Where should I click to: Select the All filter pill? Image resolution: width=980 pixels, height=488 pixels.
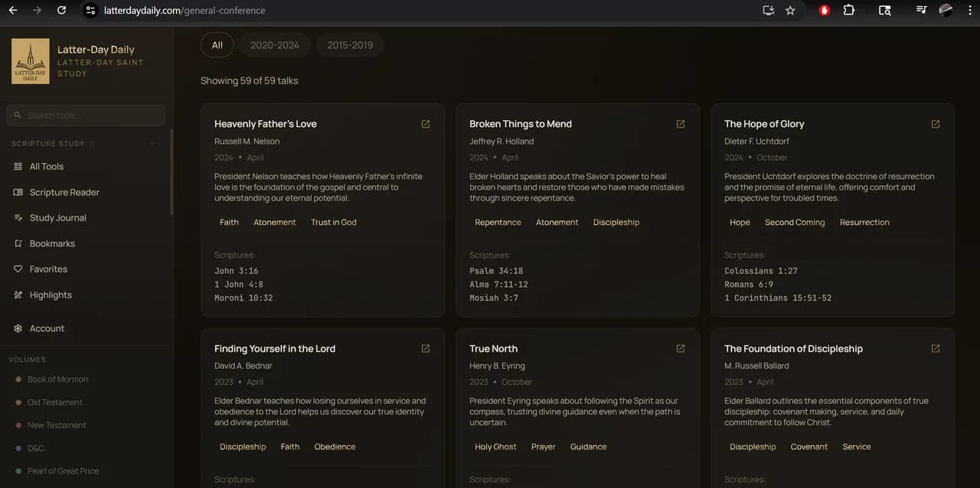point(217,45)
